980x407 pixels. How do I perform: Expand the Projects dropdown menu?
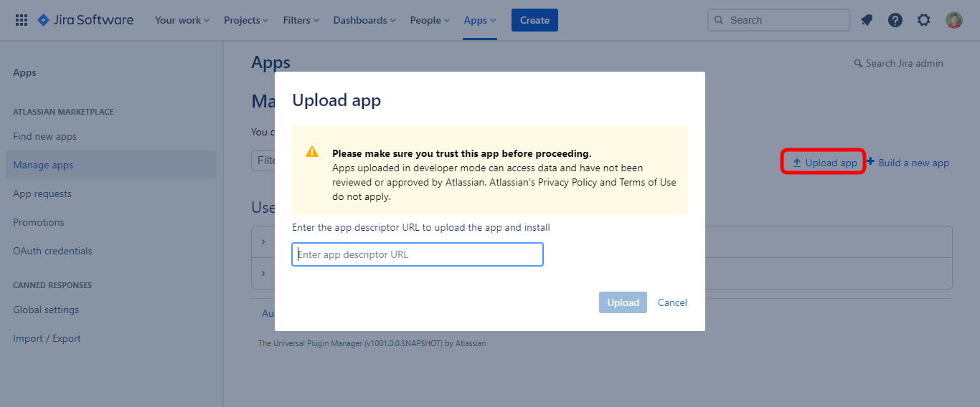point(246,20)
